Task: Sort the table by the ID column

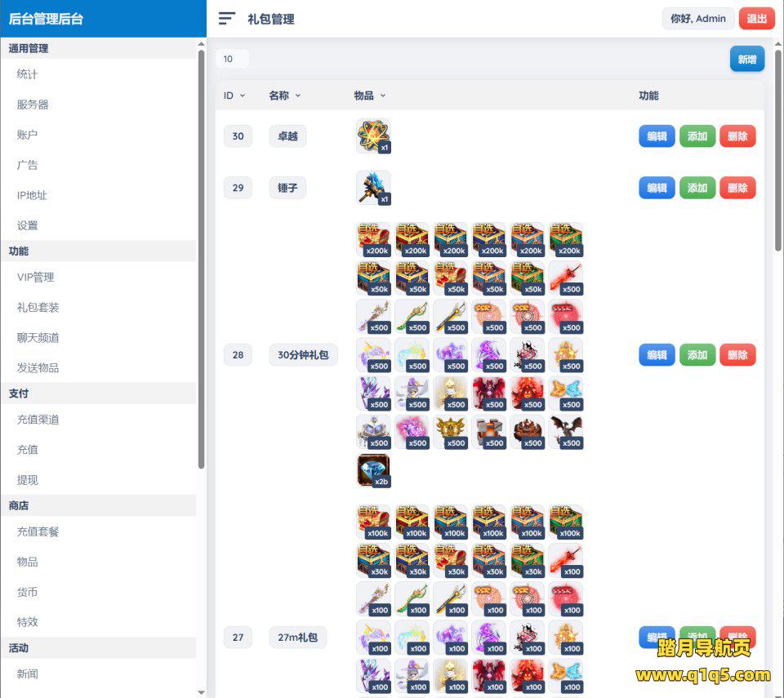Action: tap(234, 96)
